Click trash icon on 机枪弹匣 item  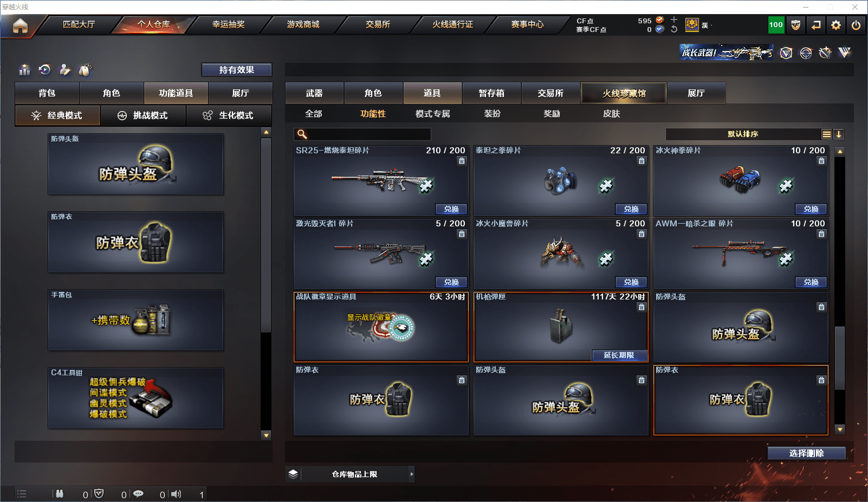642,307
